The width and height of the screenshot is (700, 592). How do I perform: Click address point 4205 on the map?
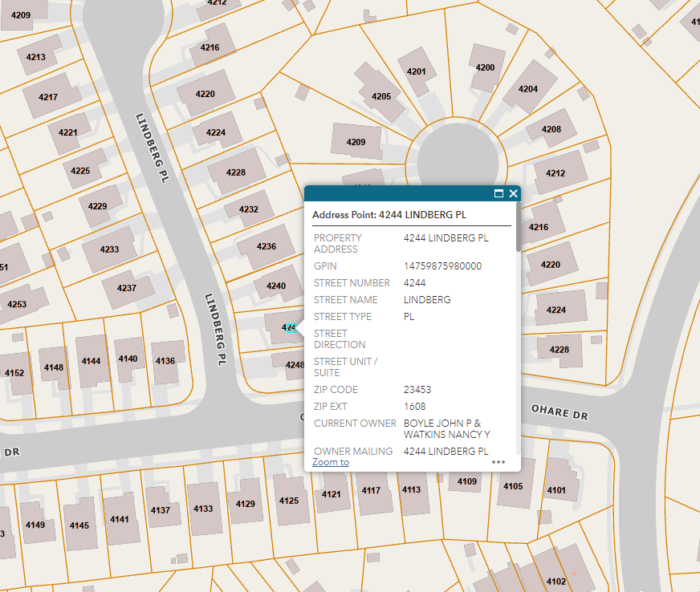(381, 96)
